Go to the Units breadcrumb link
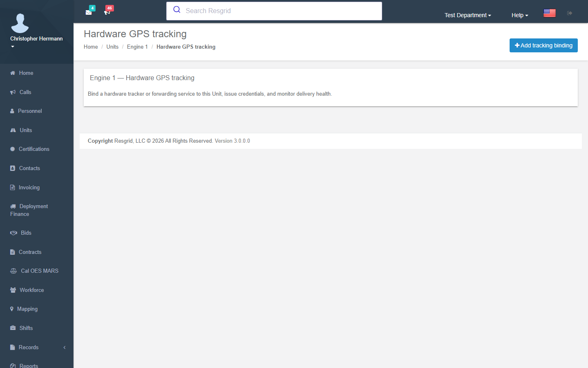The image size is (588, 368). click(x=112, y=47)
